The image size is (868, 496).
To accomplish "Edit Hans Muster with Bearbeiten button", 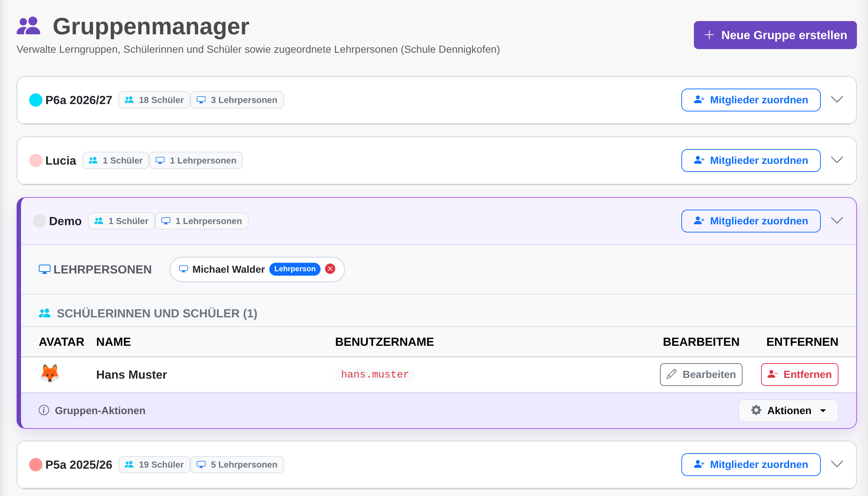I will (x=701, y=375).
